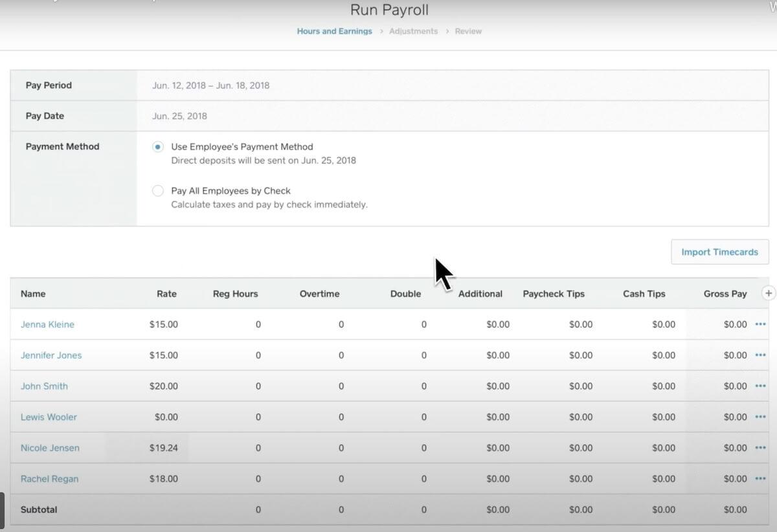The image size is (777, 532).
Task: Click Nicole Jensen's $19.24 rate
Action: 163,448
